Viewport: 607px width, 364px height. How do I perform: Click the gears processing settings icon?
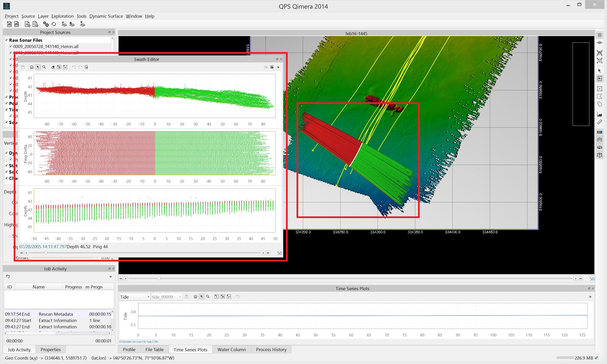[46, 24]
